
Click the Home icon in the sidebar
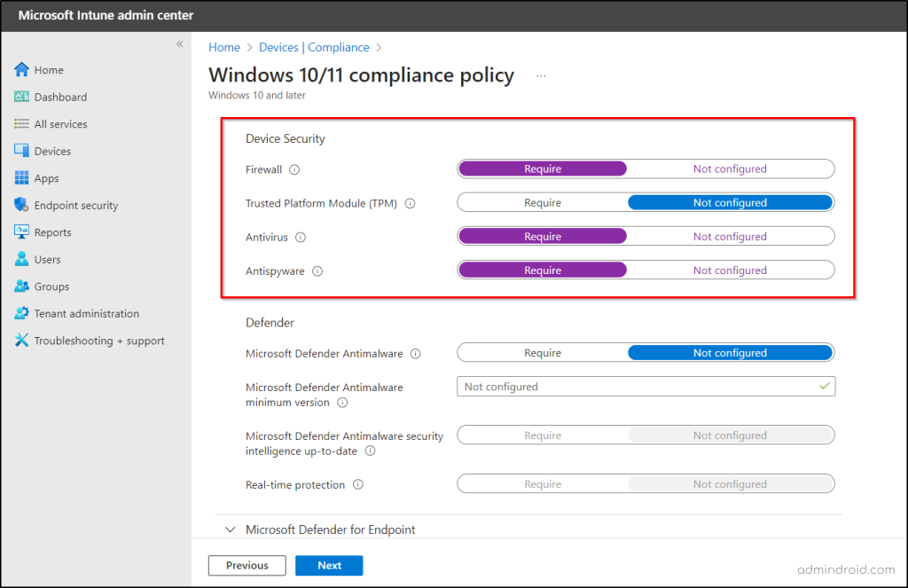[x=22, y=70]
